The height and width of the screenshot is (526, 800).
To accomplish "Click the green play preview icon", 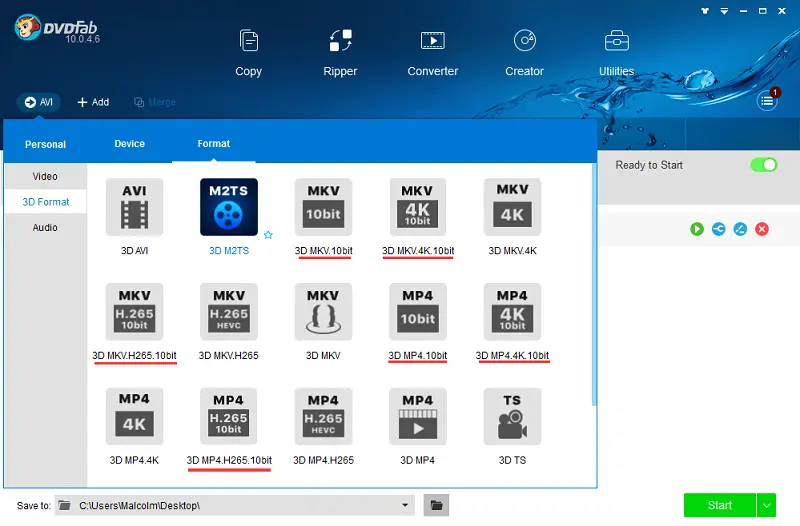I will click(x=697, y=229).
